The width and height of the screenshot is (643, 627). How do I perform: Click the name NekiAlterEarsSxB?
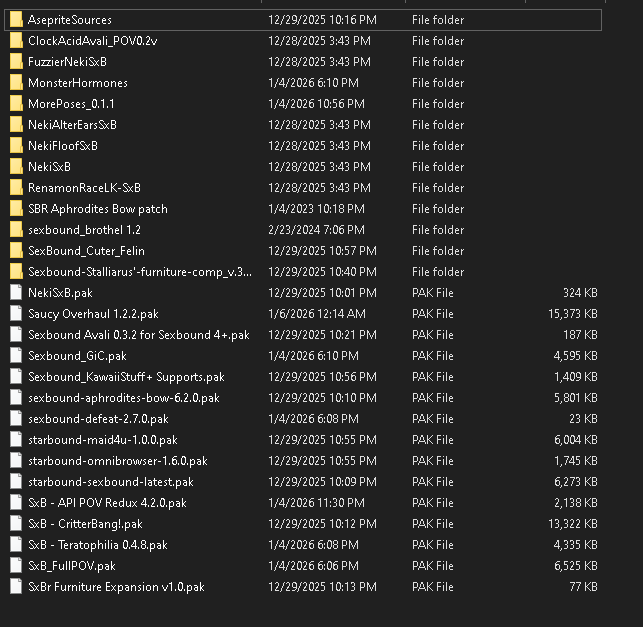coord(73,125)
